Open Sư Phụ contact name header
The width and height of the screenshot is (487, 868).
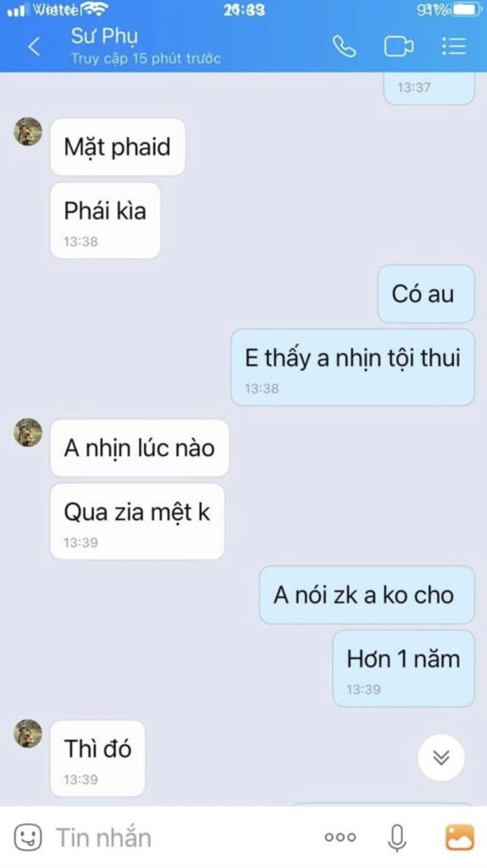coord(104,36)
